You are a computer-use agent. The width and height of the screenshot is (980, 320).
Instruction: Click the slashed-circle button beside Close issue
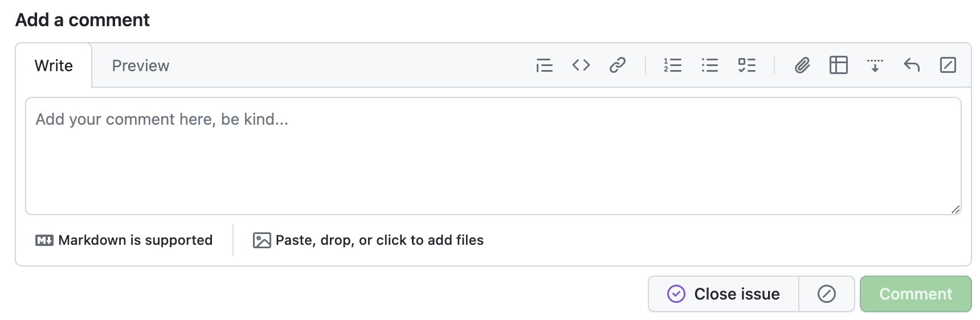(826, 294)
